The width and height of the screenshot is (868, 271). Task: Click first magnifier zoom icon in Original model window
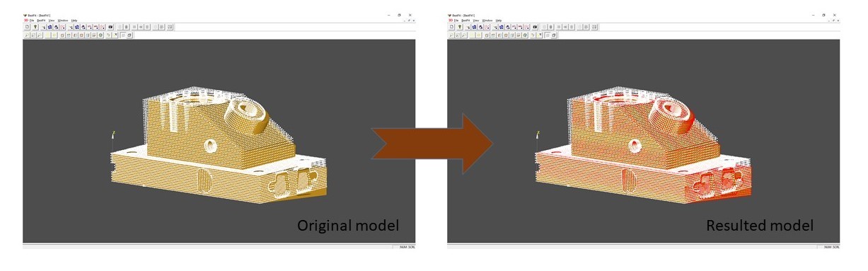[27, 35]
